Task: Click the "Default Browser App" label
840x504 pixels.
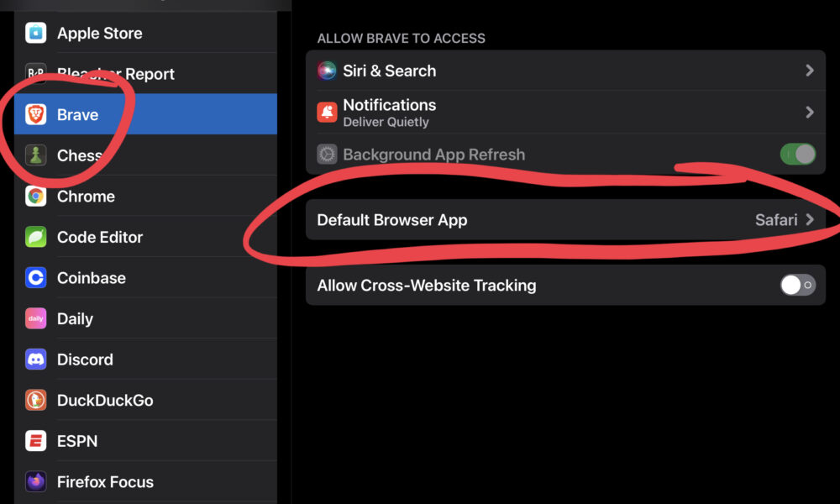Action: click(392, 220)
